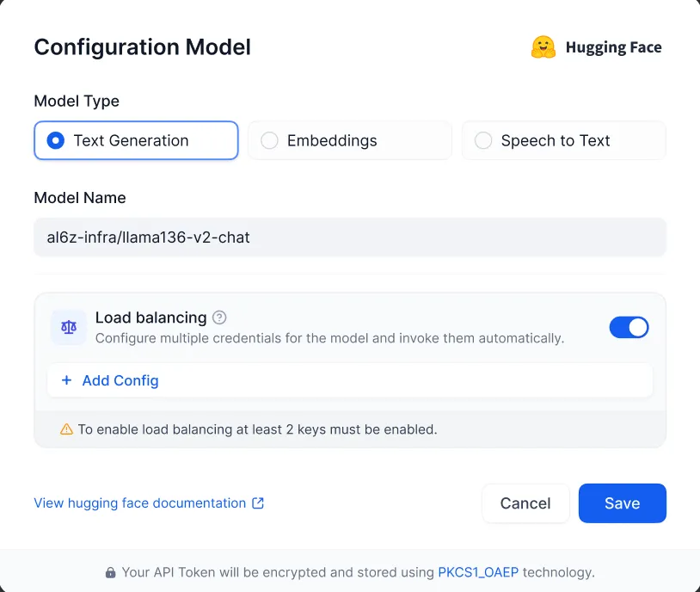
Task: Click the lock icon in the footer
Action: click(x=110, y=572)
